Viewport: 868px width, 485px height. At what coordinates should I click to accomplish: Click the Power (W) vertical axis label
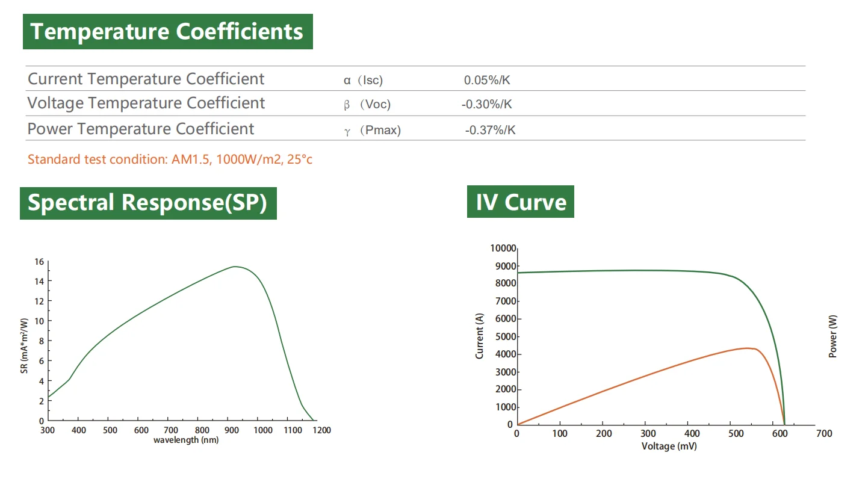(x=833, y=336)
